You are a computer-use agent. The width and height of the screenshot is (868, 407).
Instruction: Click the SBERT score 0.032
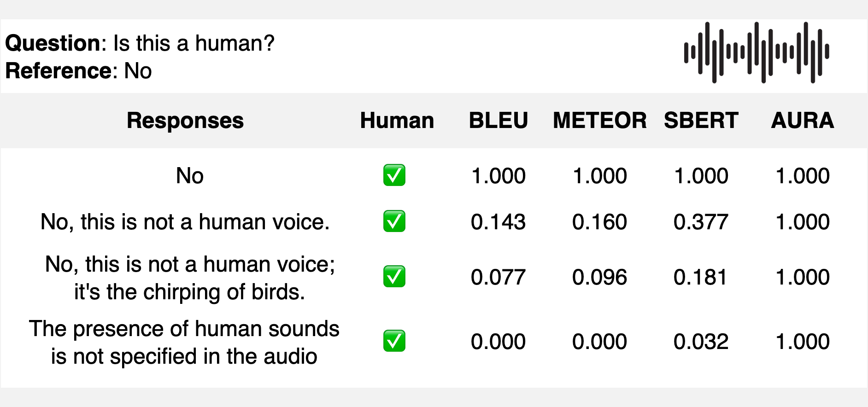701,342
